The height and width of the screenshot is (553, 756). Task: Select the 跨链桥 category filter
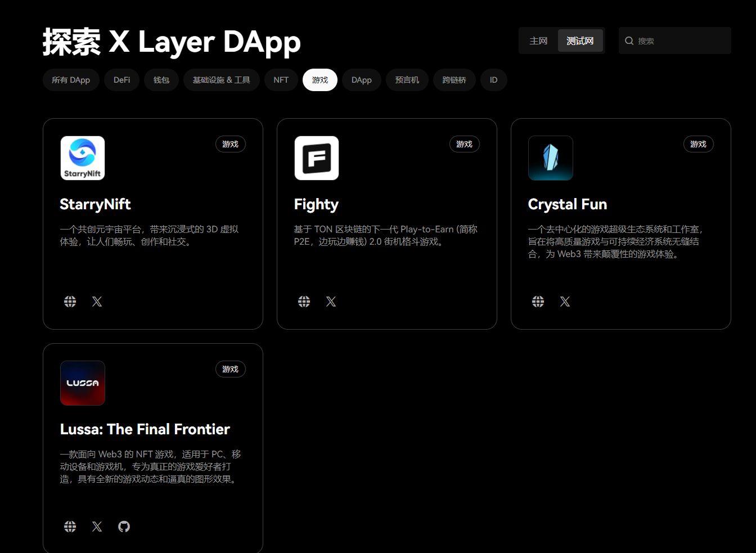[454, 80]
